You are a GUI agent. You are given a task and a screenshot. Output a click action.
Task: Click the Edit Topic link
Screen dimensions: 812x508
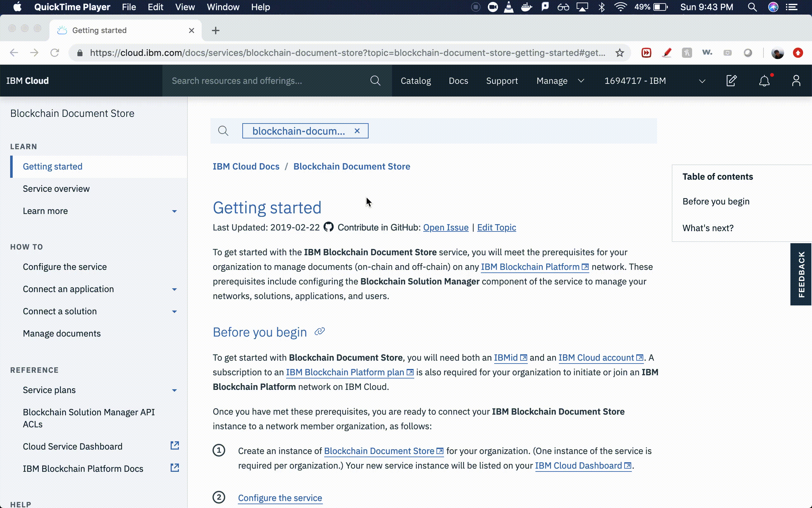coord(497,227)
